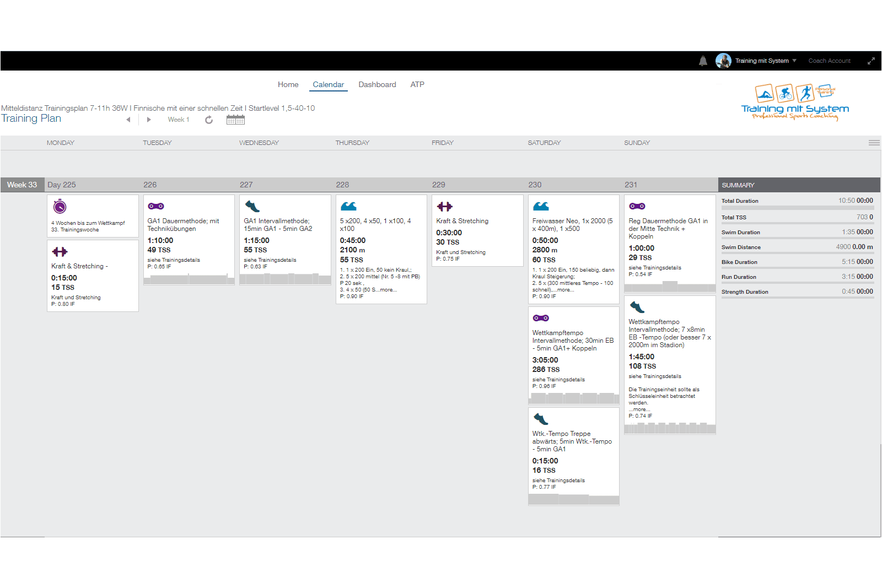Open the ATP tab
Image resolution: width=882 pixels, height=588 pixels.
pos(417,85)
